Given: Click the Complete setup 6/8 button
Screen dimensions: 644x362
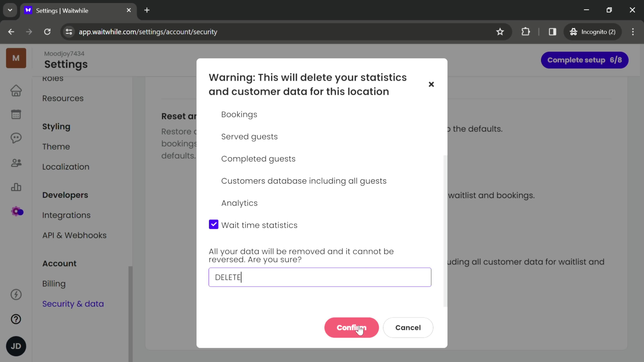Looking at the screenshot, I should (x=584, y=60).
